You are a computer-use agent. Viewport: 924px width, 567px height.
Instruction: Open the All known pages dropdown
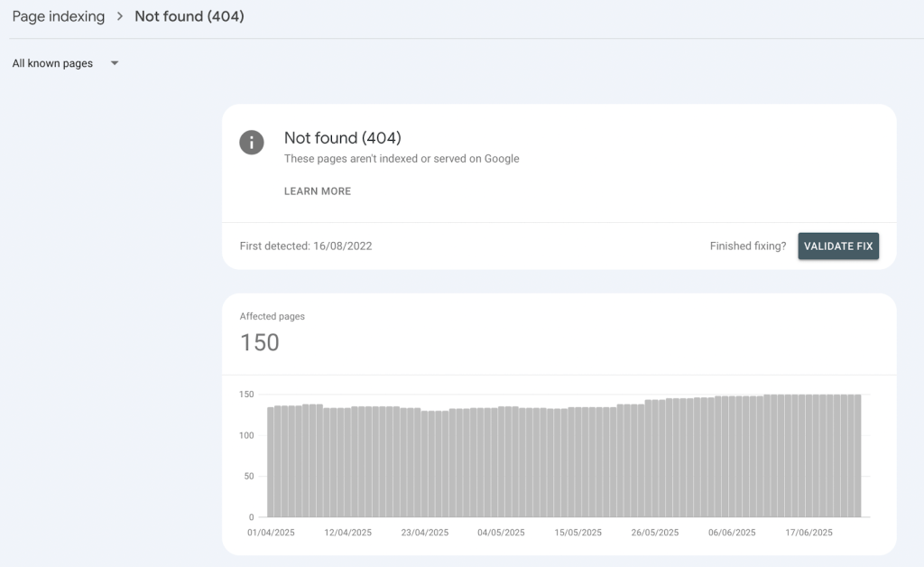[65, 63]
